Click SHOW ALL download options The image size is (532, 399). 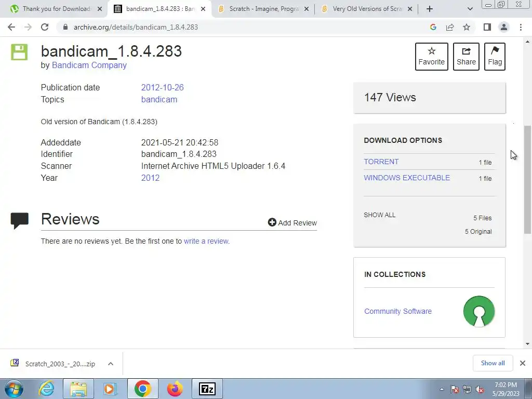click(x=380, y=215)
